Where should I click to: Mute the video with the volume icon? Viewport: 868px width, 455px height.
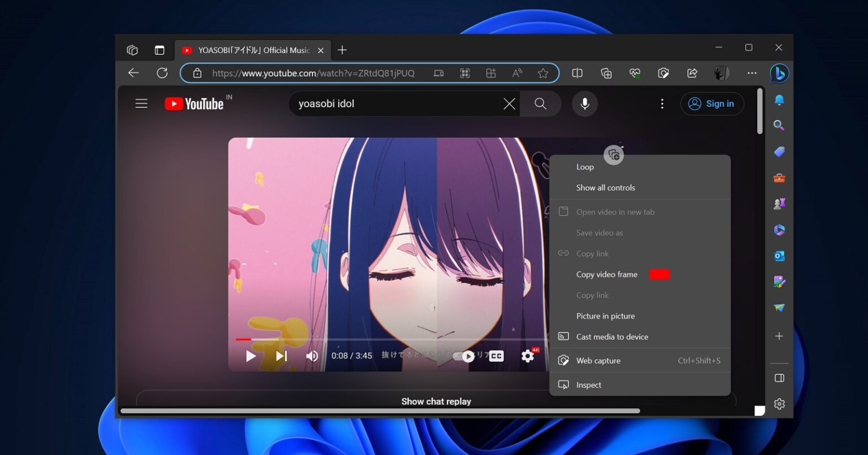(x=312, y=356)
